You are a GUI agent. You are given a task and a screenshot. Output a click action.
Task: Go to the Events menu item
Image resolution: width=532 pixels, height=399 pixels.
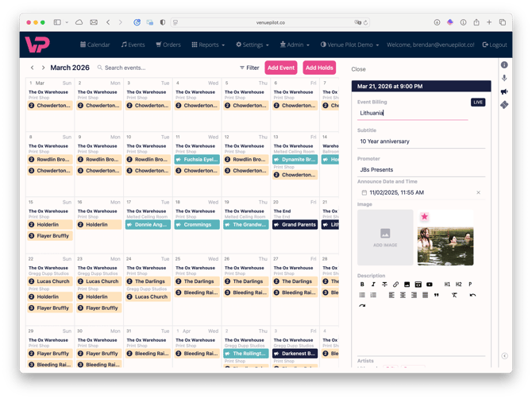pyautogui.click(x=133, y=45)
